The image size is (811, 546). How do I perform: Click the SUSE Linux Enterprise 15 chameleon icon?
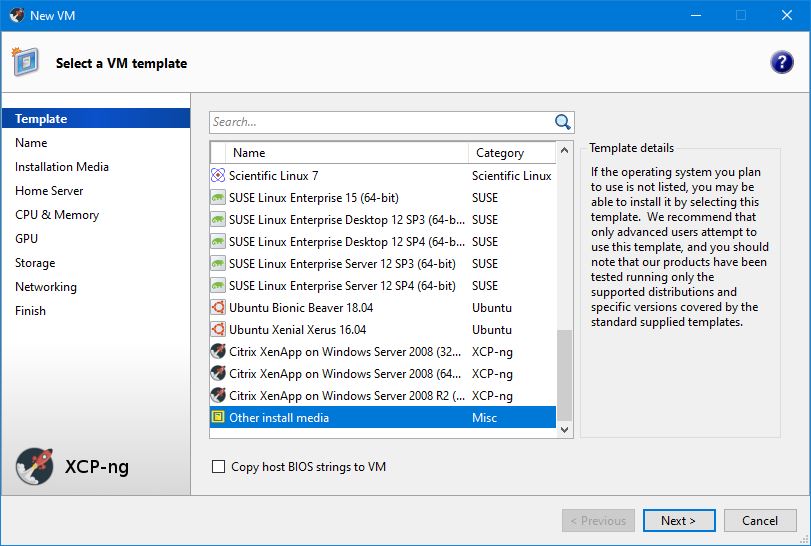[218, 198]
